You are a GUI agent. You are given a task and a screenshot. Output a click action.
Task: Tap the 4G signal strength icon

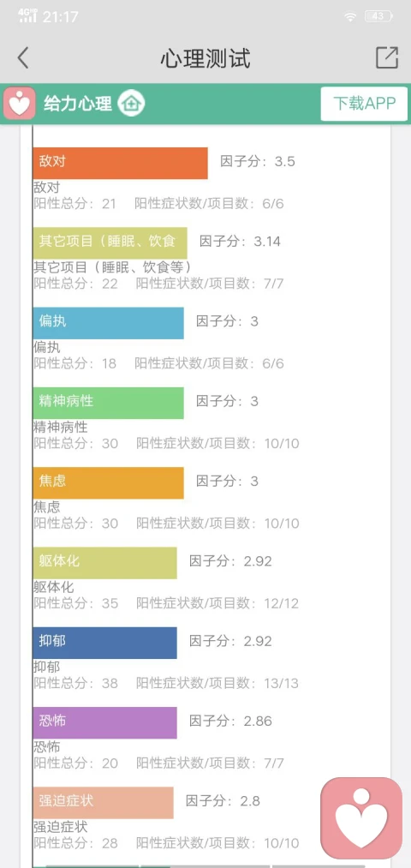(27, 15)
